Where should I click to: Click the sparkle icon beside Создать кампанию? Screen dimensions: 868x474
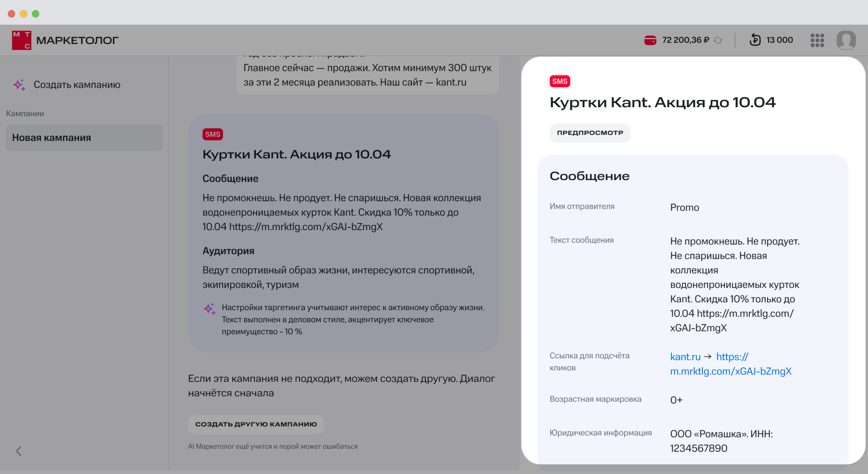tap(19, 85)
